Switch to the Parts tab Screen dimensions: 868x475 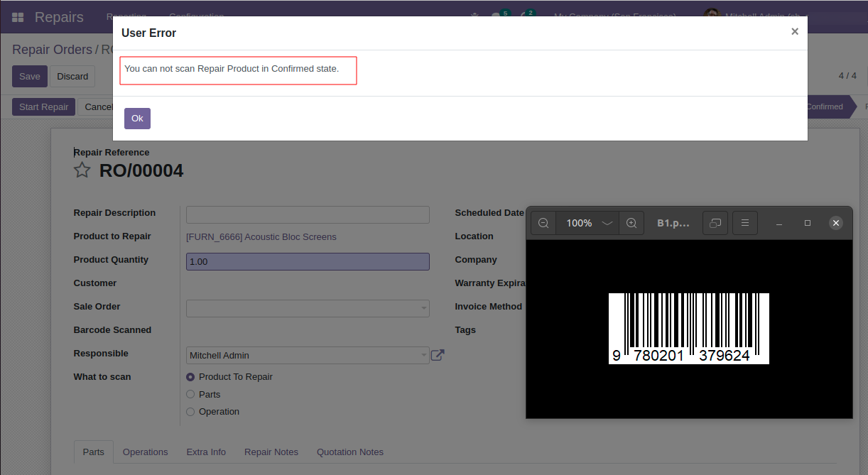click(94, 452)
